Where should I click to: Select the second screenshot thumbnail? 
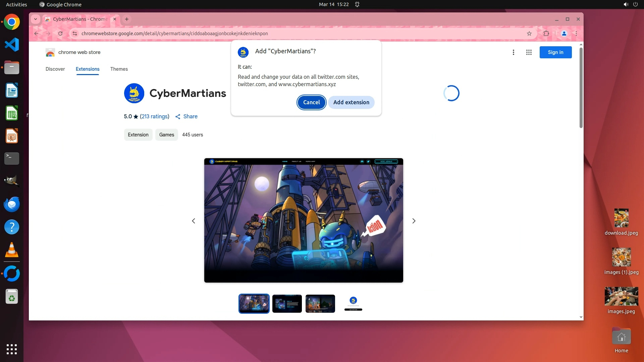coord(287,304)
